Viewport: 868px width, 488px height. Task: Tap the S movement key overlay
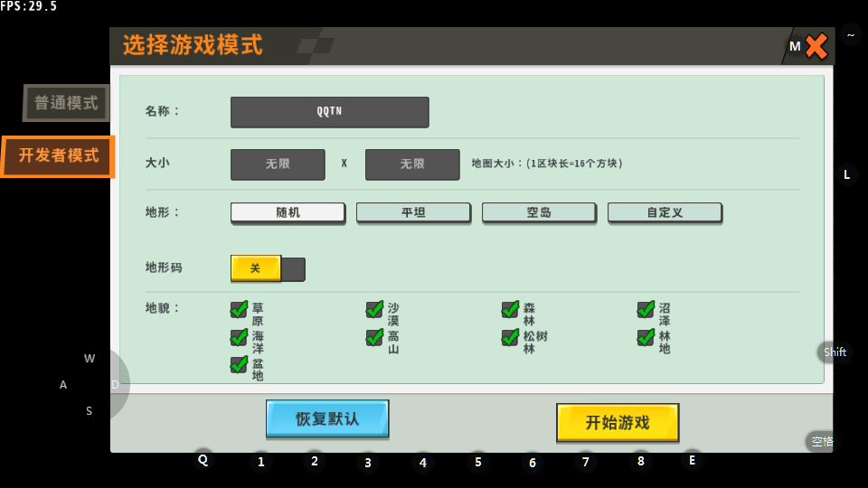[90, 411]
